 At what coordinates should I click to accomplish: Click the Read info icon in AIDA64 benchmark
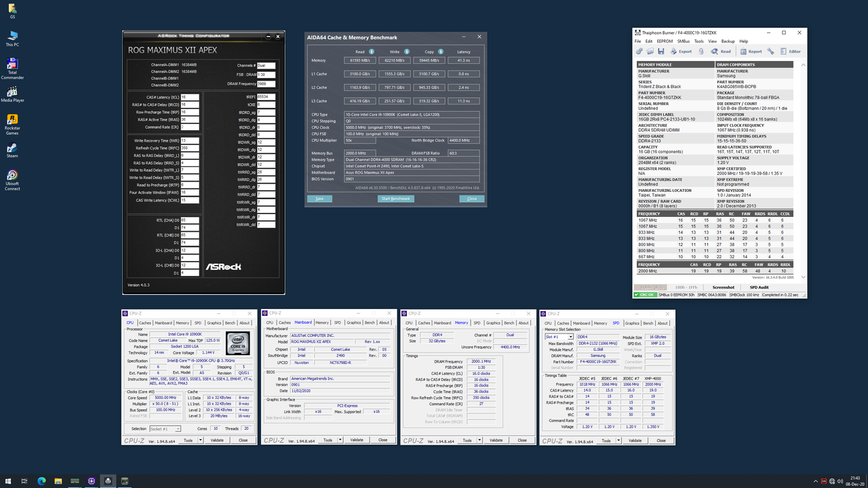click(x=372, y=52)
